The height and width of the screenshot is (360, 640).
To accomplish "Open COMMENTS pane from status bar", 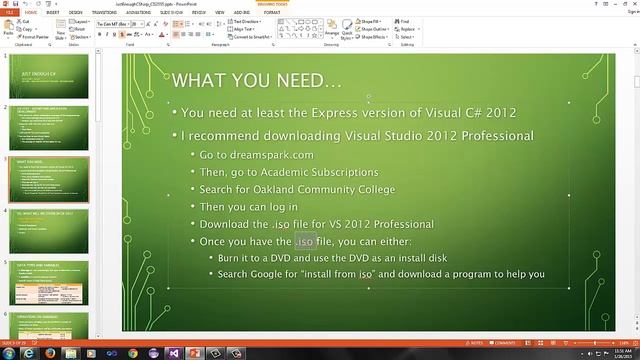I will coord(502,343).
